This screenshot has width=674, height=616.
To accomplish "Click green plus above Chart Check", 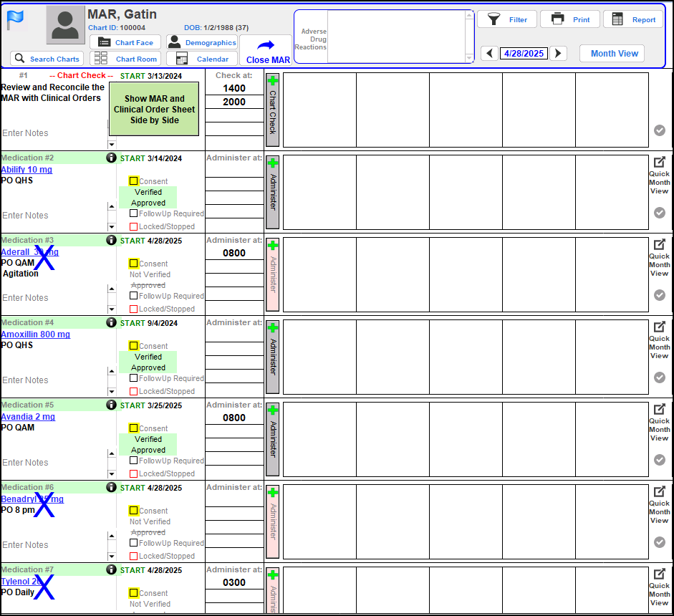I will [x=272, y=80].
